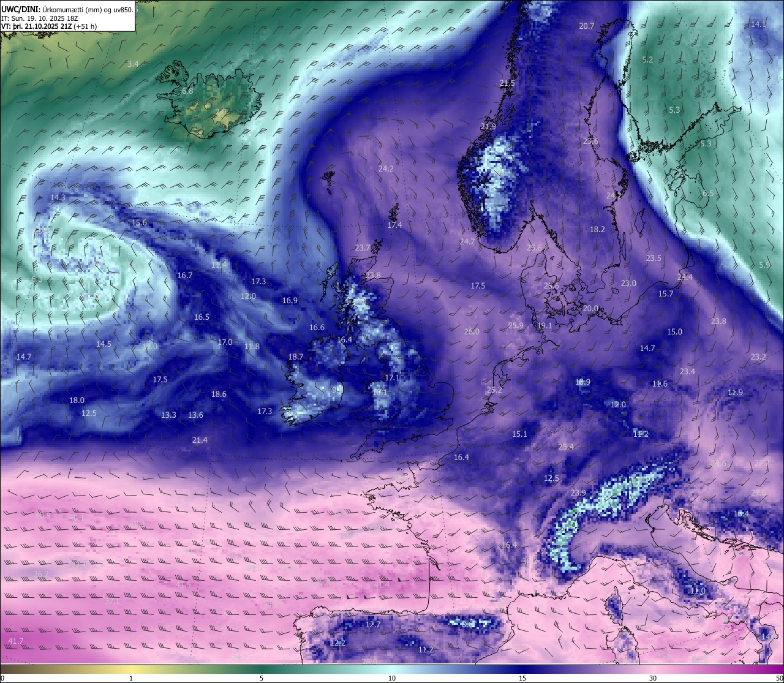The width and height of the screenshot is (784, 683).
Task: Click the 26.0 value over the North Sea
Action: point(472,331)
